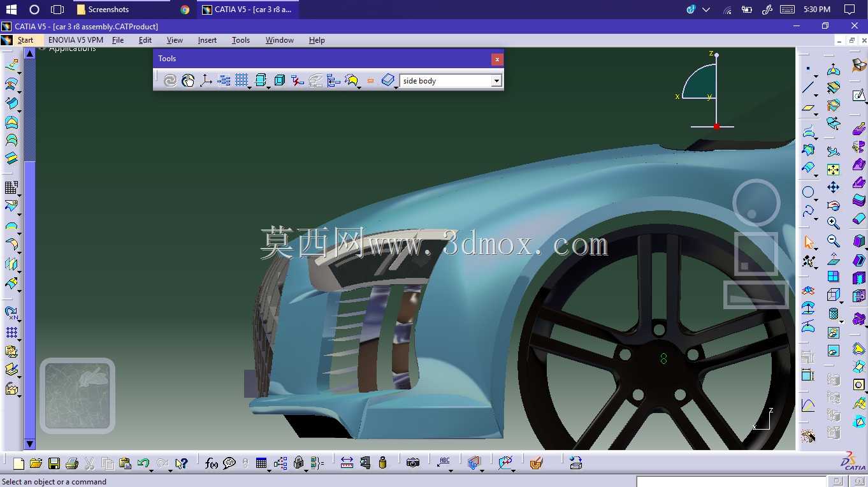Click the What's This help cursor icon

click(182, 463)
